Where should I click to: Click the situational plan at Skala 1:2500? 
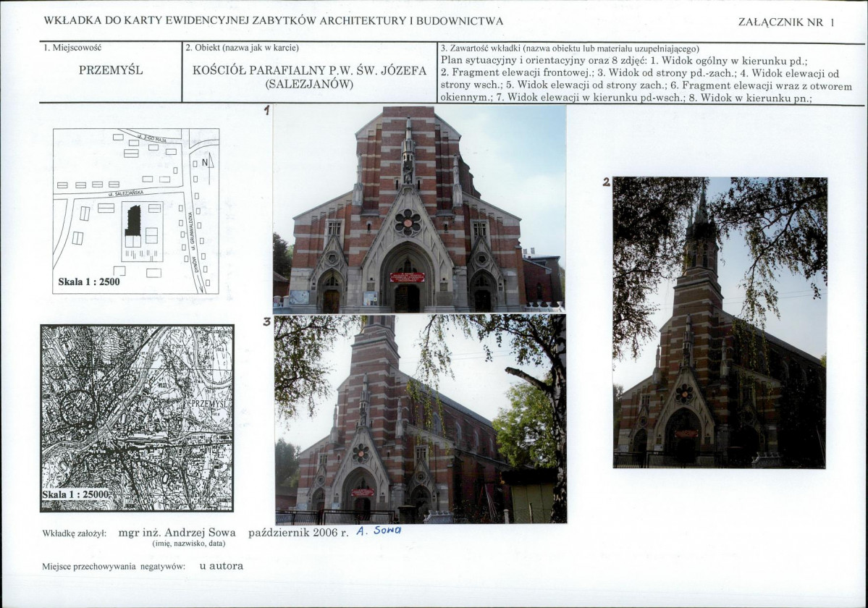coord(135,211)
